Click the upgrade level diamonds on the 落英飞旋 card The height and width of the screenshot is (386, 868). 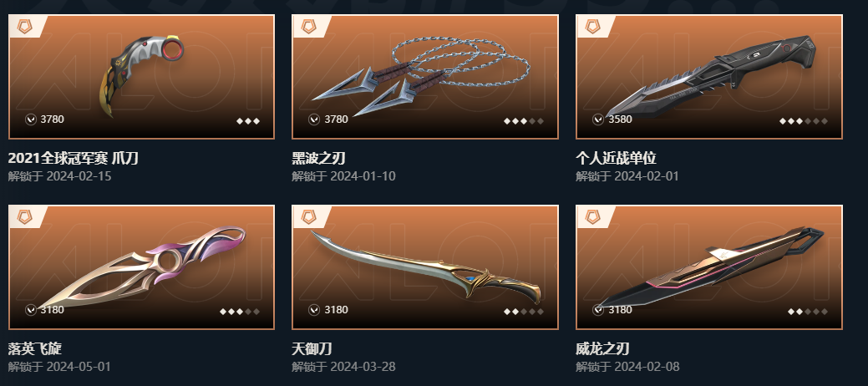[x=239, y=312]
